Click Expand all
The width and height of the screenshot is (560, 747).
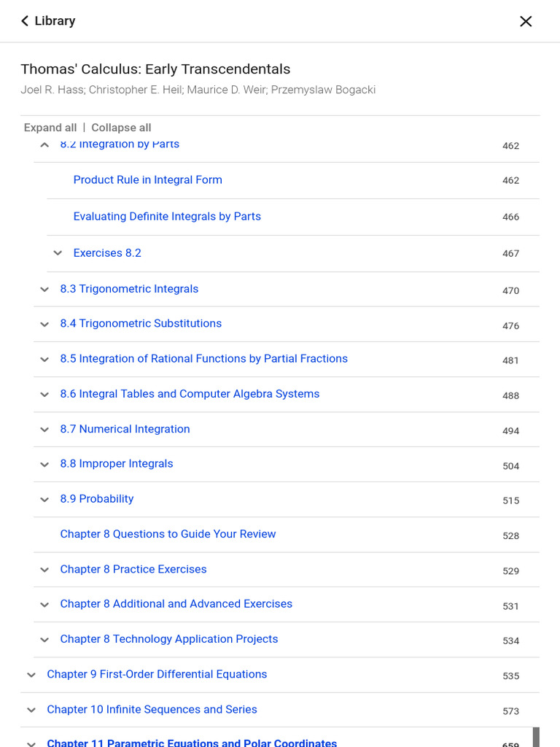coord(50,128)
